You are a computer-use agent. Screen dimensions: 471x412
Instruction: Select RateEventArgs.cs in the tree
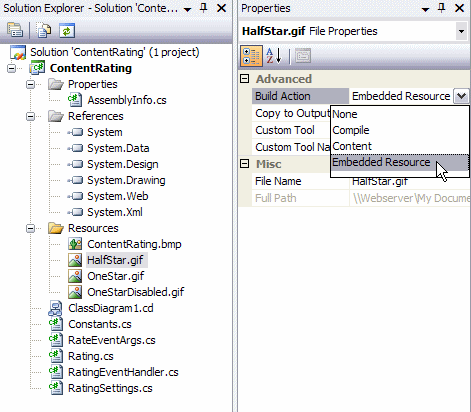coord(112,340)
